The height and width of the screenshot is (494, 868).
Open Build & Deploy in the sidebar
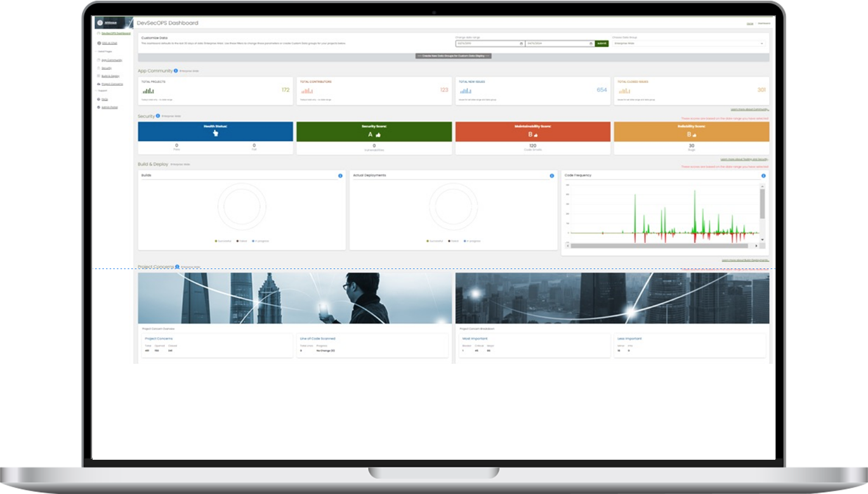110,76
